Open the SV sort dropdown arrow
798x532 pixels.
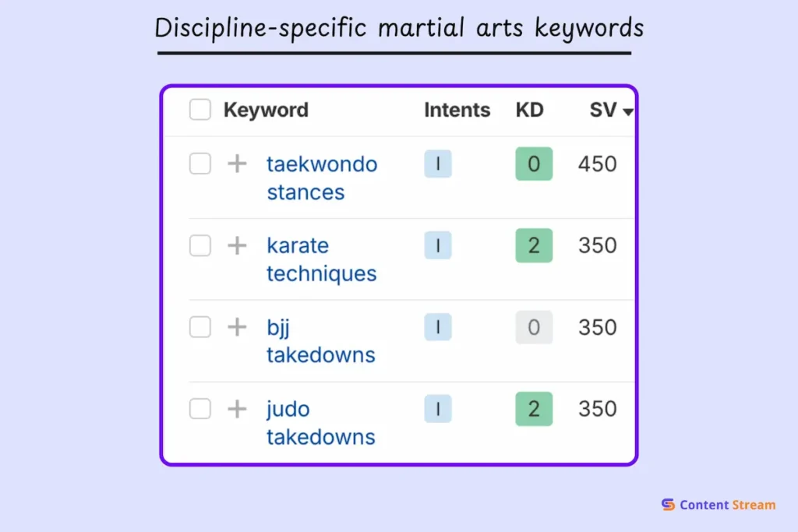click(628, 111)
